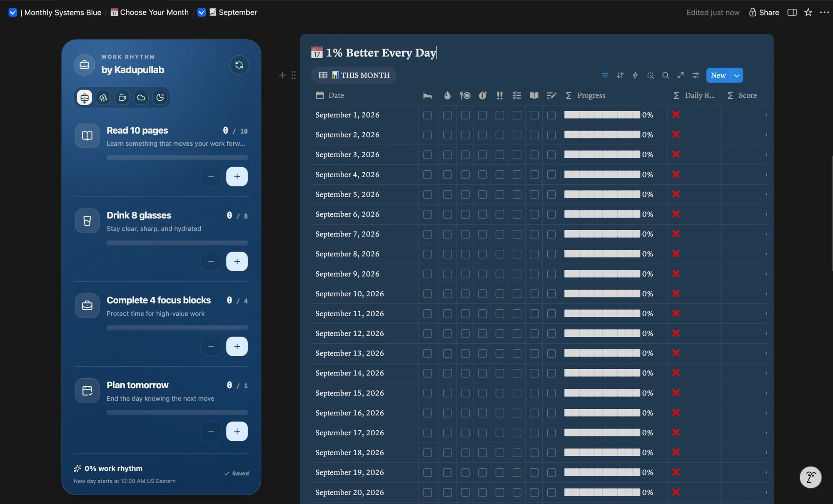Click the Share button
The width and height of the screenshot is (833, 504).
point(764,12)
